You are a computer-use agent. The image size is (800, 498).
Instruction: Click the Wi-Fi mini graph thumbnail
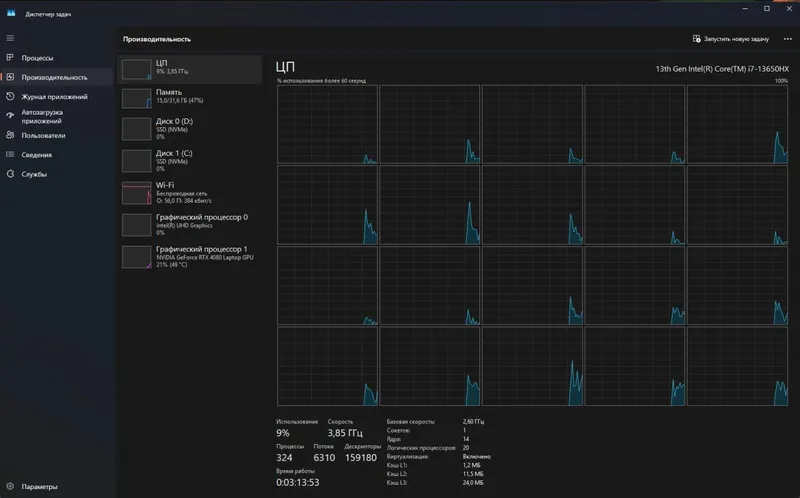pos(137,193)
